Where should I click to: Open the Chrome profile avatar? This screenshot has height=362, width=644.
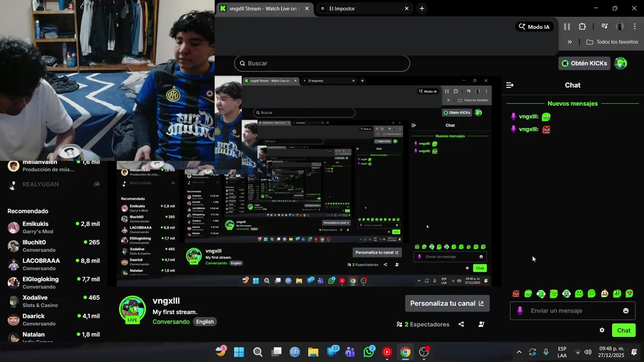tap(620, 27)
